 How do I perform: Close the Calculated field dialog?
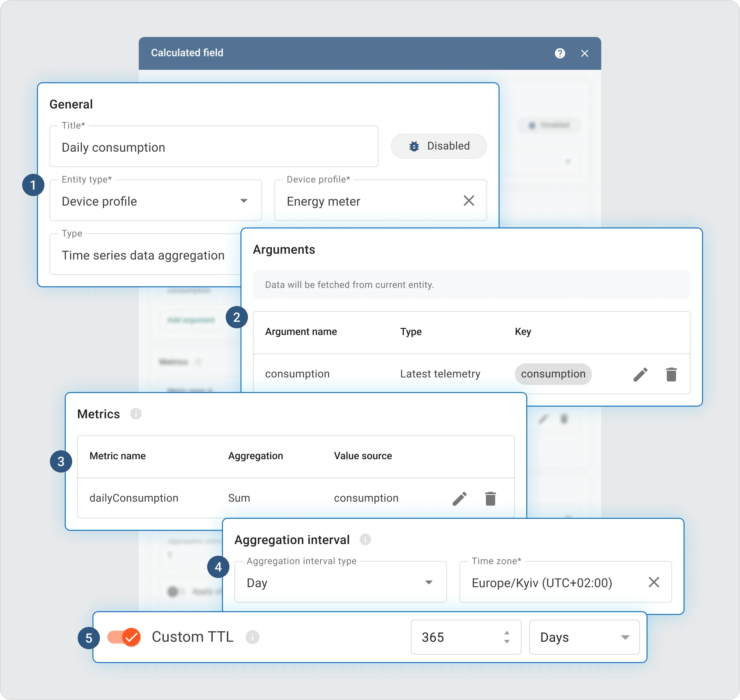pos(584,53)
